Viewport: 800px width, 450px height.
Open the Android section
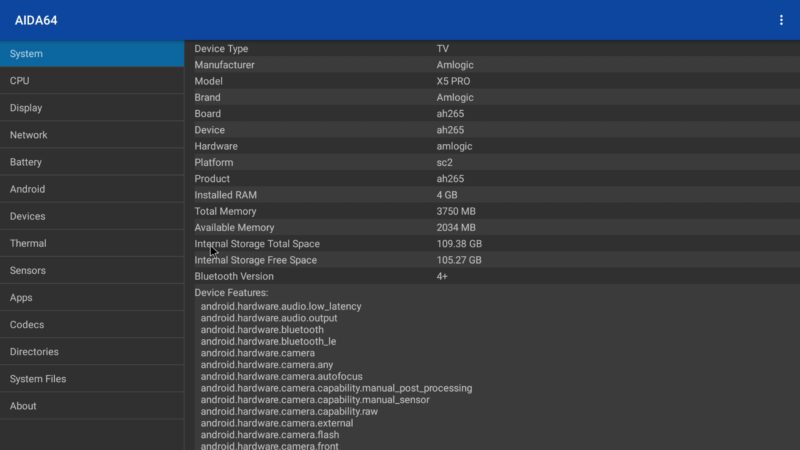(92, 189)
